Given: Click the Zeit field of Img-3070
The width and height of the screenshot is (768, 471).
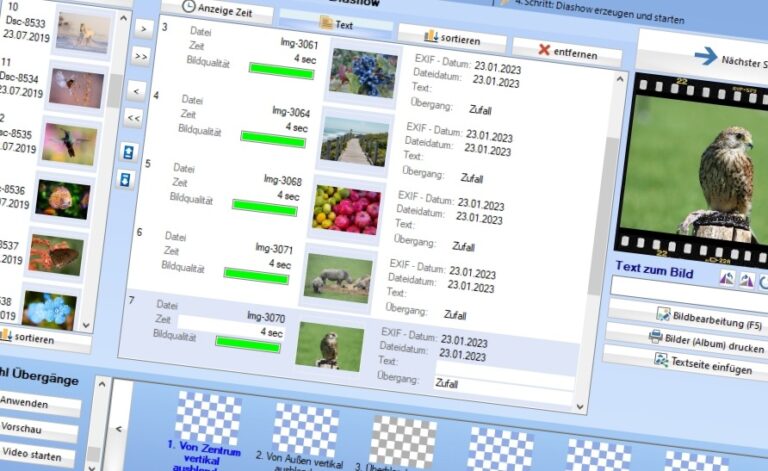Looking at the screenshot, I should pos(231,329).
